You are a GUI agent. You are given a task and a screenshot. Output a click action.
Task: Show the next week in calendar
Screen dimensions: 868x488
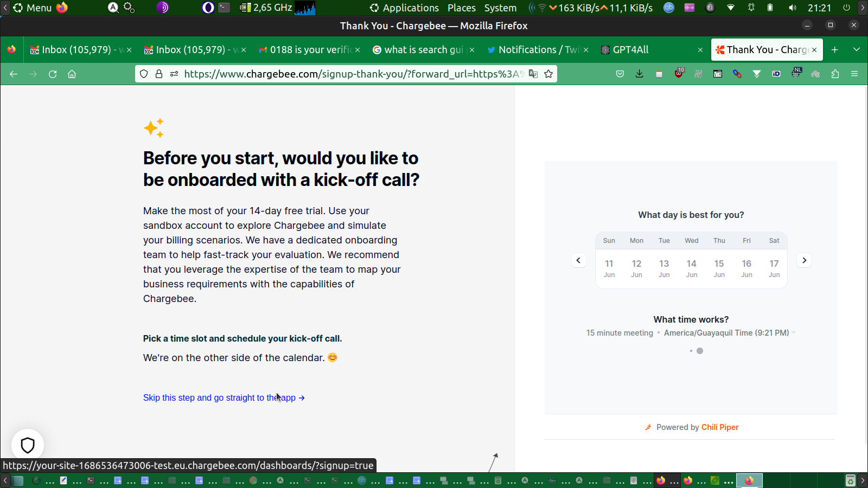tap(805, 261)
